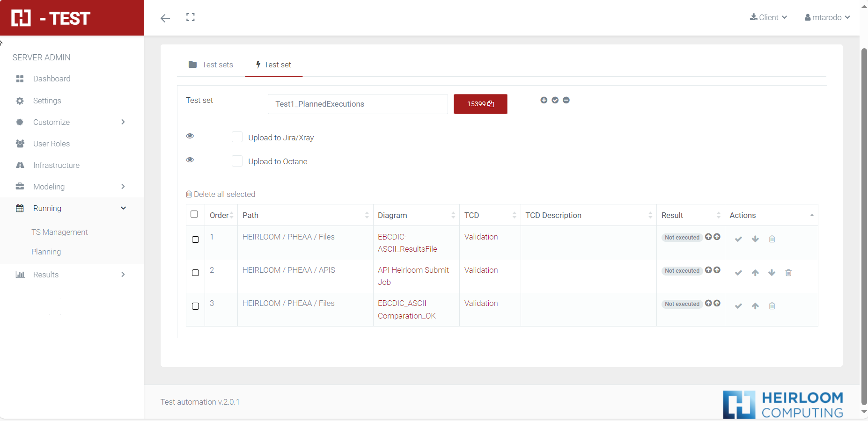The image size is (868, 421).
Task: Enable Upload to Octane checkbox
Action: point(237,161)
